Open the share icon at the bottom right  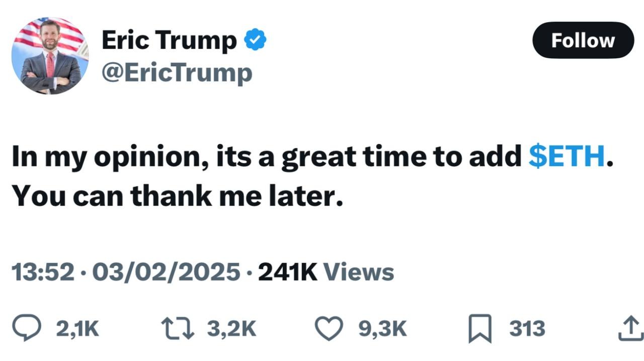coord(630,329)
